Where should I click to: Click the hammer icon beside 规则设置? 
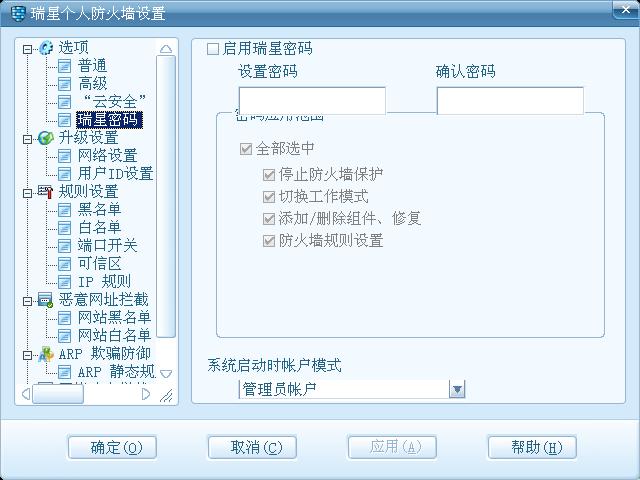point(46,192)
